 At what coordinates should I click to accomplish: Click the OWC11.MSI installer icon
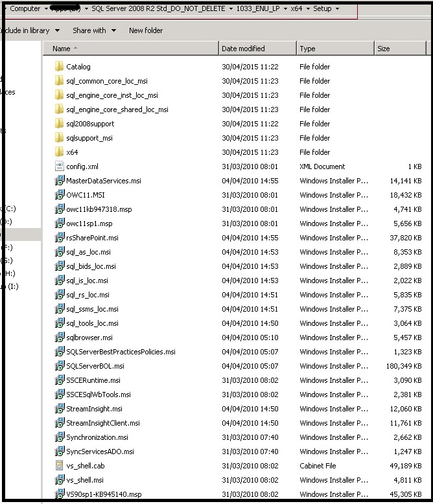click(59, 195)
